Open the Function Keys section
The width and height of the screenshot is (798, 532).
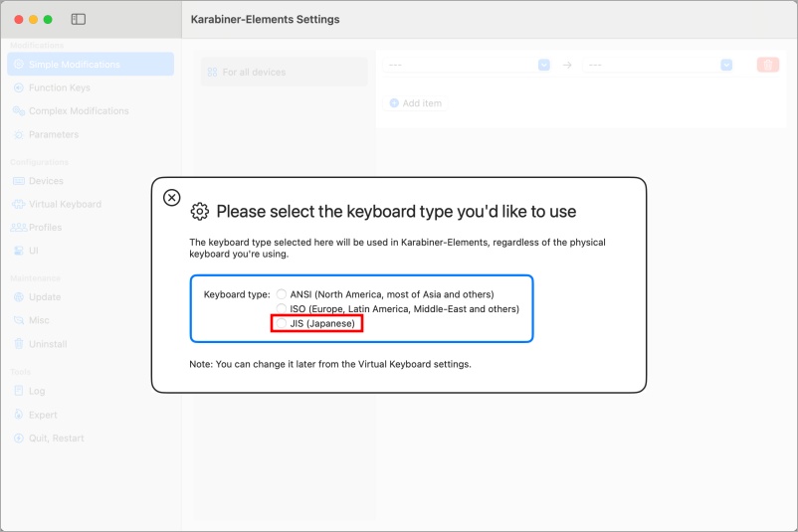(59, 88)
